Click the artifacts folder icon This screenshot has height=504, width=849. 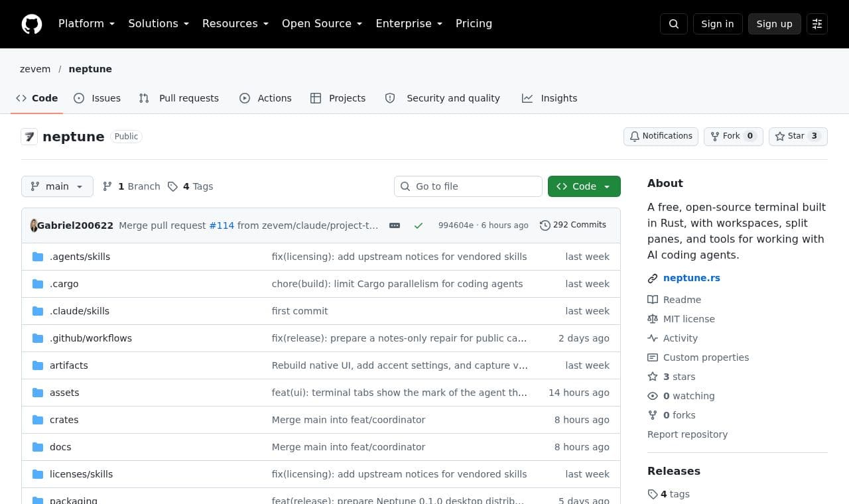38,365
